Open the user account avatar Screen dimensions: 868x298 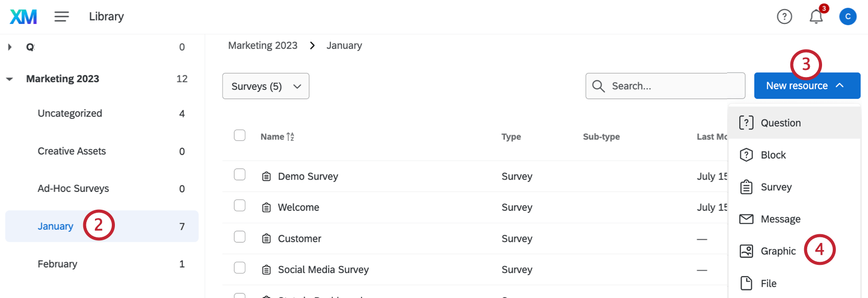click(x=848, y=17)
